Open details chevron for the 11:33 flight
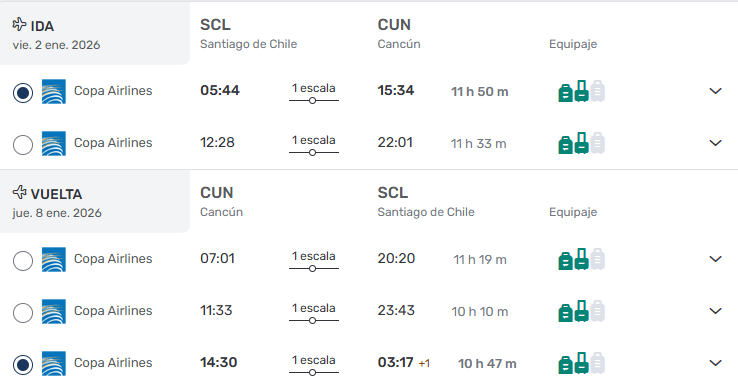The width and height of the screenshot is (738, 388). coord(715,311)
